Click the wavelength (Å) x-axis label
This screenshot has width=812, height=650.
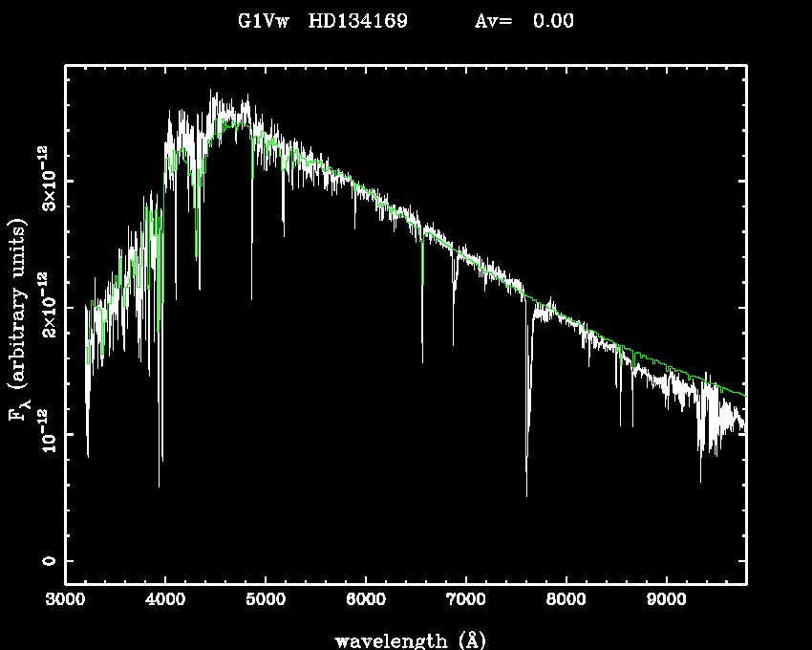click(x=404, y=639)
